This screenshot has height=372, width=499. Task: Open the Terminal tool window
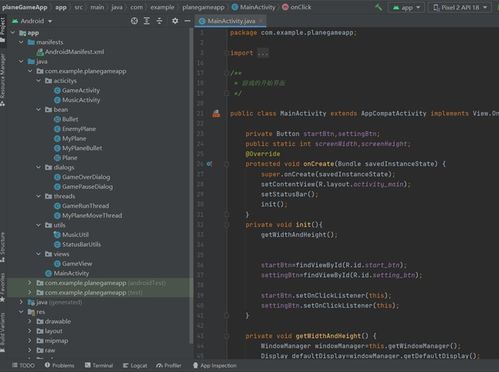[x=99, y=366]
